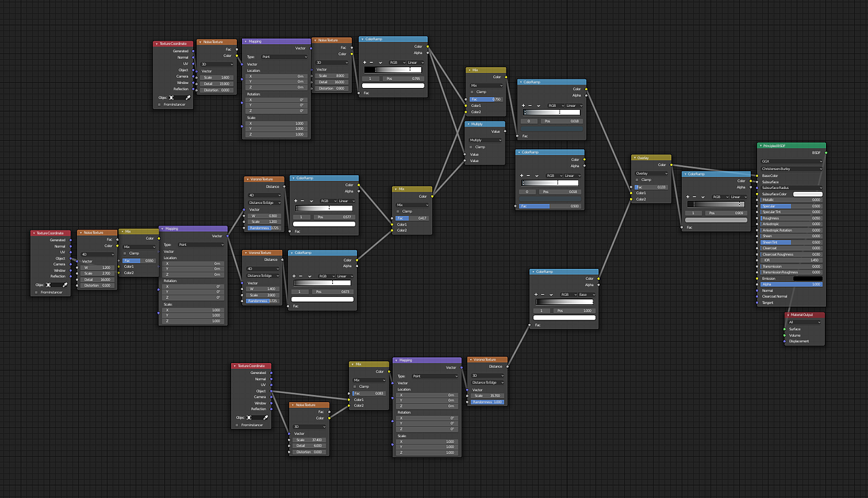Open the Overlay blend type dropdown
This screenshot has height=498, width=868.
coord(652,173)
